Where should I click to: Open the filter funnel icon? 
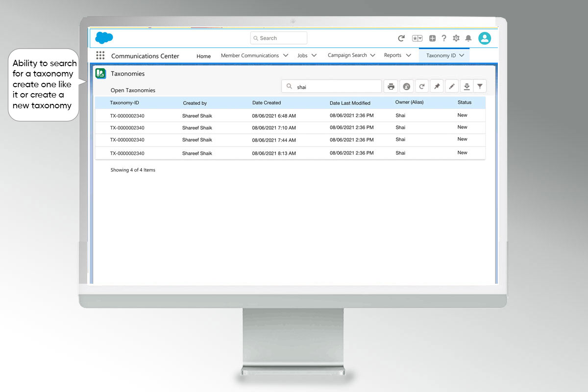coord(480,87)
